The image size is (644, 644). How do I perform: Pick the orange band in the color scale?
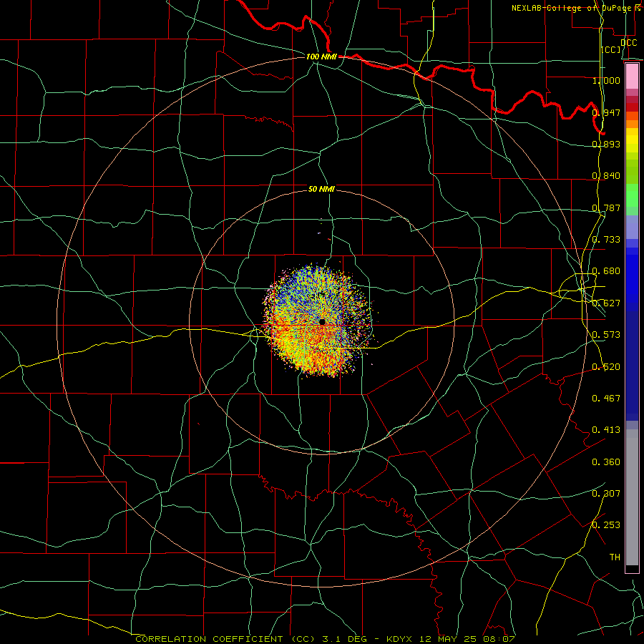point(632,124)
